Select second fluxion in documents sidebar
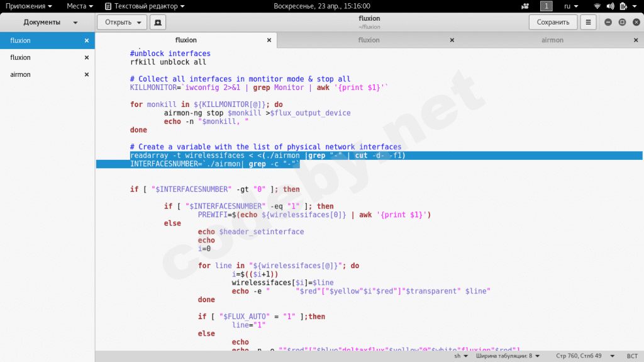Viewport: 644px width, 362px height. point(20,57)
